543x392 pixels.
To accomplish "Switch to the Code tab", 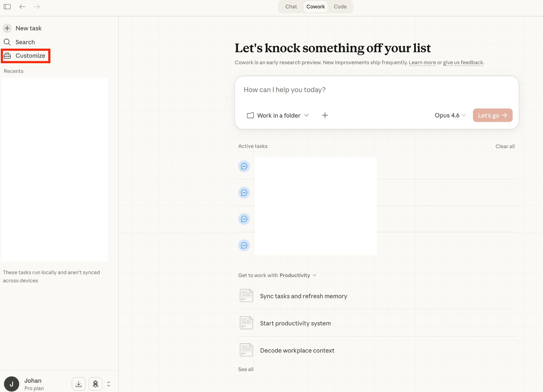I will pyautogui.click(x=340, y=7).
